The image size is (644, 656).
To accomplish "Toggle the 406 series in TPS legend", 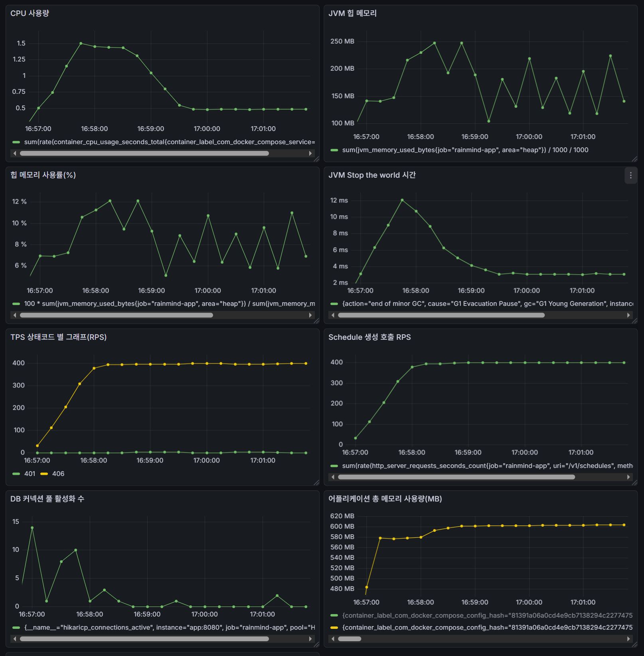I will 58,474.
